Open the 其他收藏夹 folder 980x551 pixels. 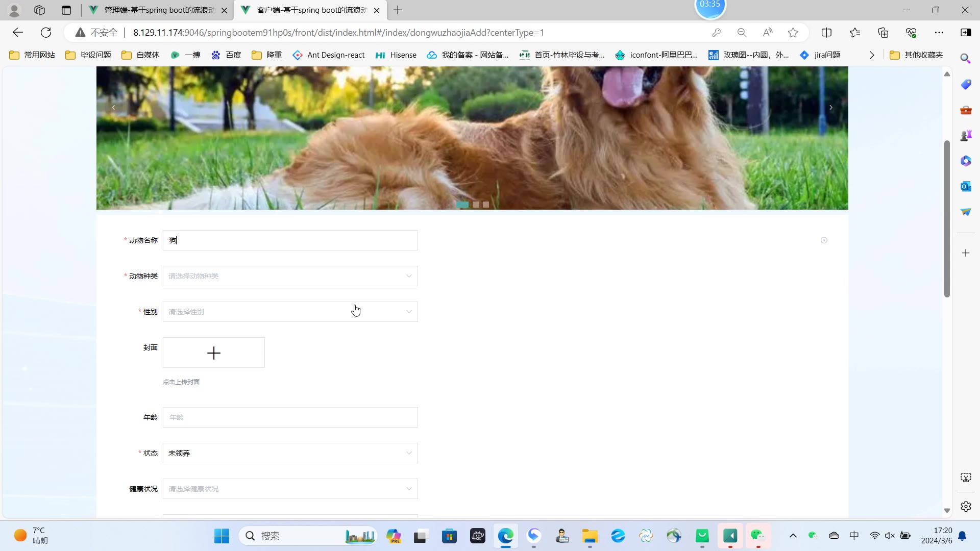click(917, 55)
